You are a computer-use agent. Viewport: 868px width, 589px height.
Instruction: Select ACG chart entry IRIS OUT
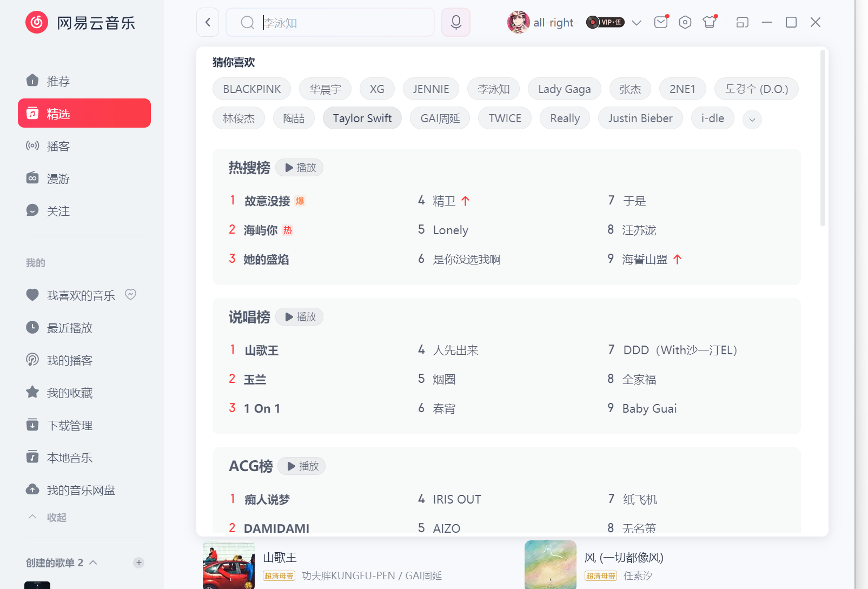click(457, 500)
